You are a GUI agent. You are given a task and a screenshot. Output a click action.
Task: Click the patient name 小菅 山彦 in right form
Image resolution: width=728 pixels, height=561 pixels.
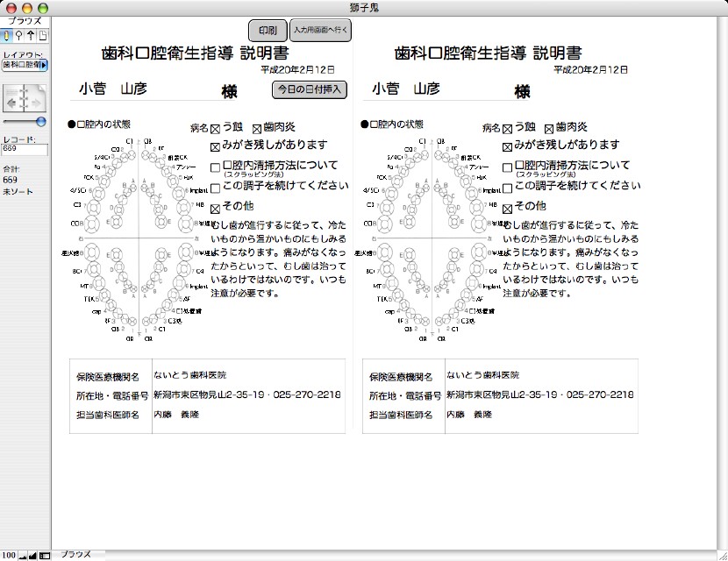coord(406,89)
